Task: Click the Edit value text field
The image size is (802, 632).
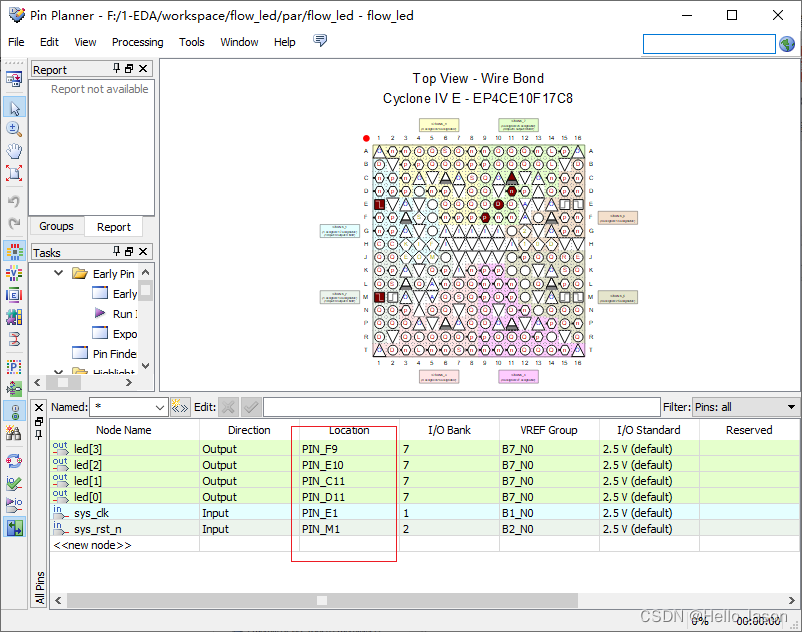Action: pos(461,408)
